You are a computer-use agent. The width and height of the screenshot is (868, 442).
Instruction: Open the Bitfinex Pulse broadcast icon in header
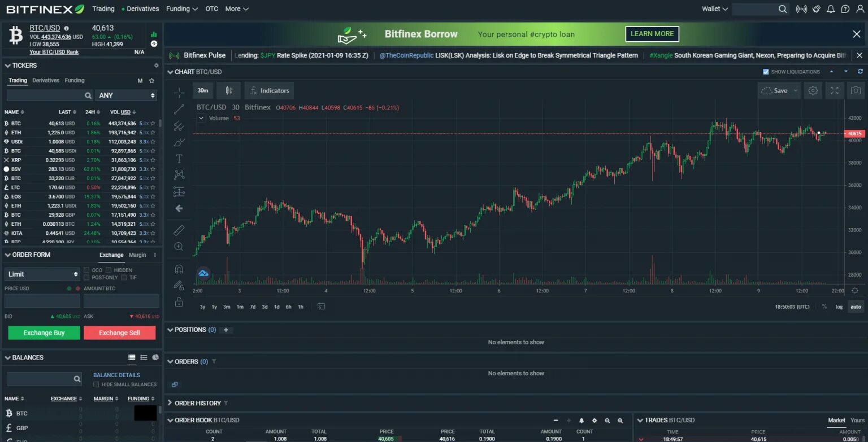801,8
